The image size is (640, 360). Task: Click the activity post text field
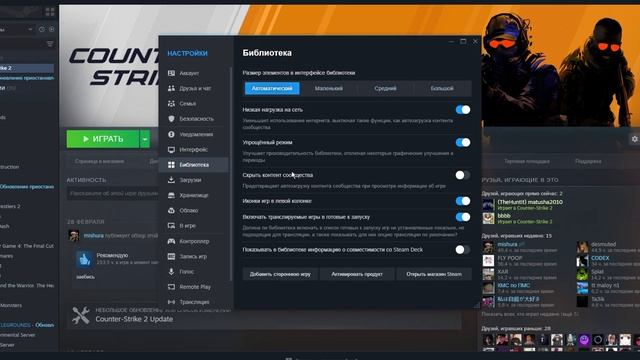coord(113,193)
